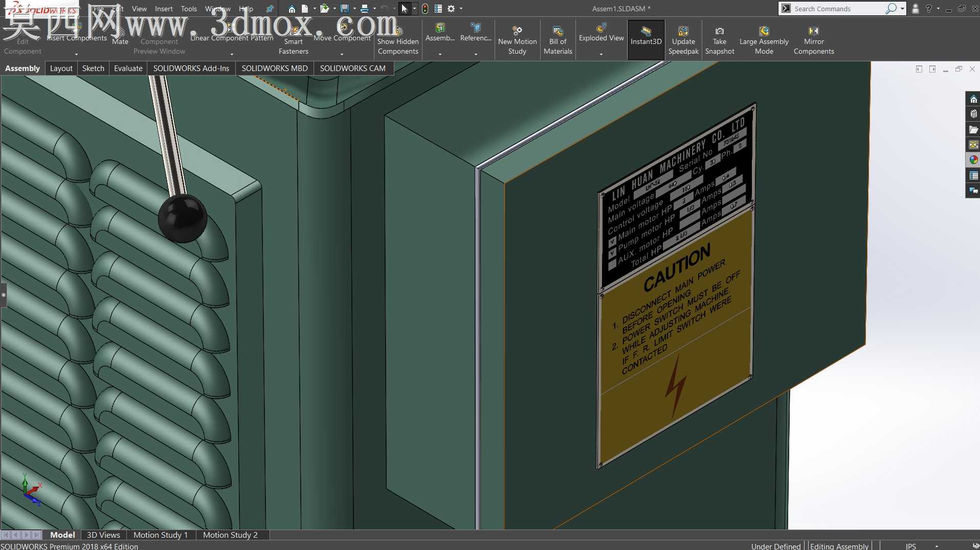The height and width of the screenshot is (550, 980).
Task: Click Mirror Components tool
Action: 814,40
